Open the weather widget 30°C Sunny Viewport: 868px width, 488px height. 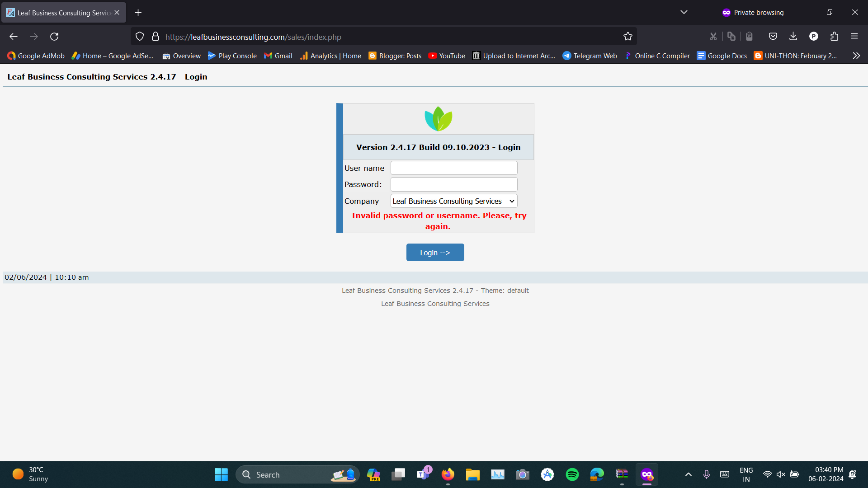pos(31,474)
